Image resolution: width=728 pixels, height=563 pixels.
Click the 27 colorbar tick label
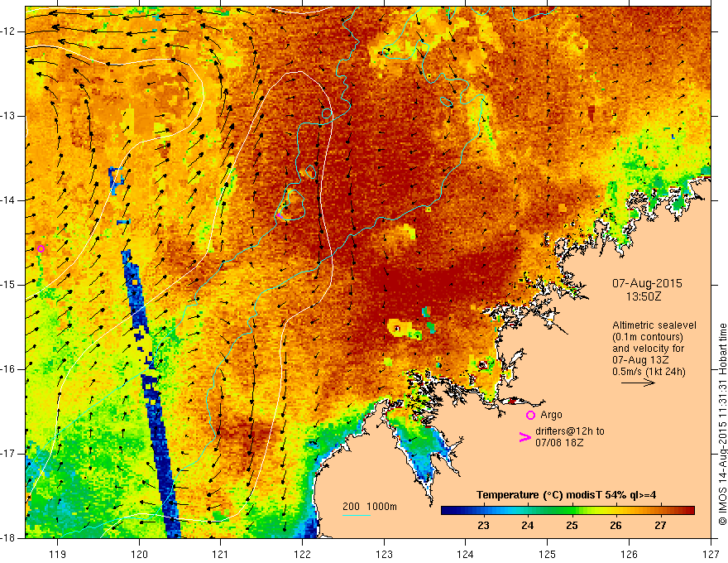660,526
